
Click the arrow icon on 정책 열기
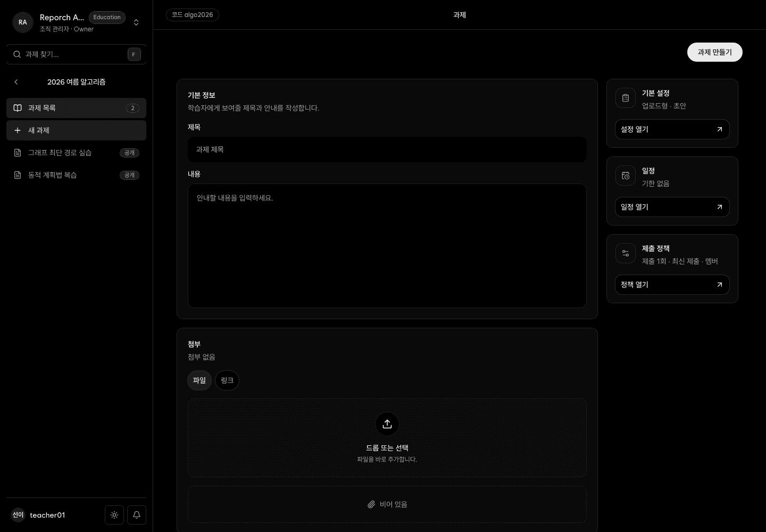point(720,285)
